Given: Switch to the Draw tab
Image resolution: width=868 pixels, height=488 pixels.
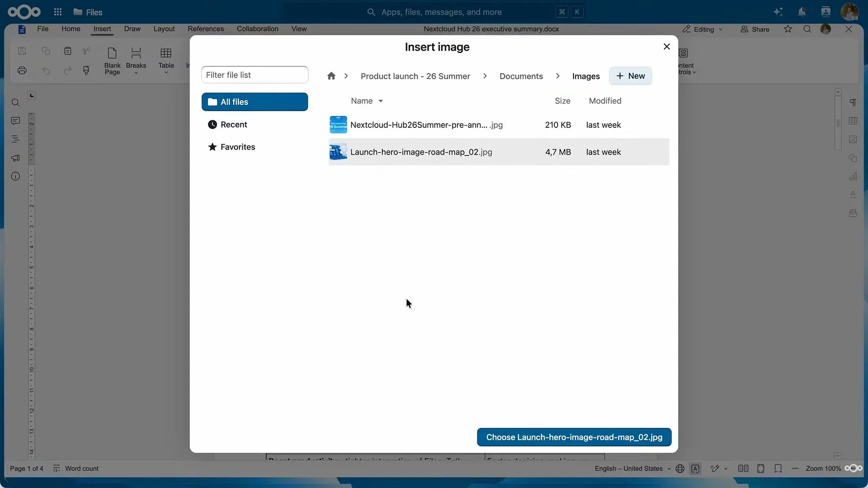Looking at the screenshot, I should pyautogui.click(x=132, y=29).
